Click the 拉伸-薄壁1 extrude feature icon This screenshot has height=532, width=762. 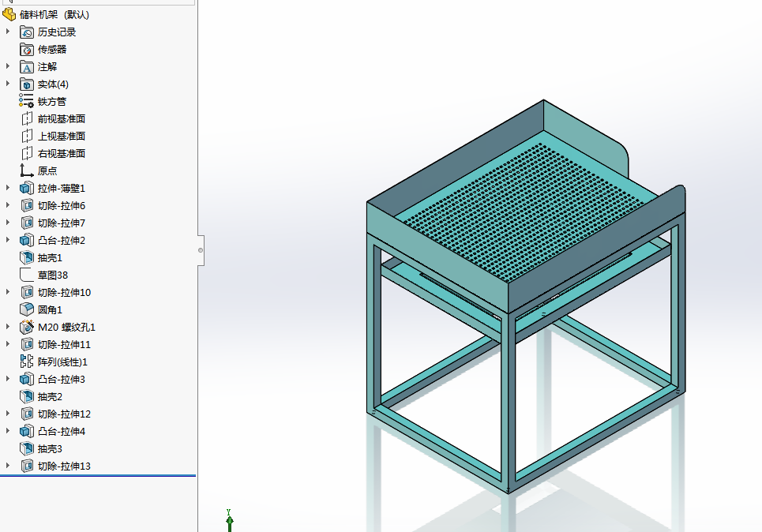pyautogui.click(x=27, y=189)
